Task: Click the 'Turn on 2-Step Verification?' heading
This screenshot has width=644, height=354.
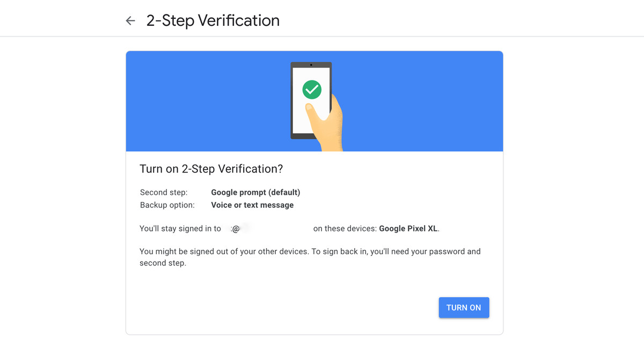Action: (x=211, y=169)
